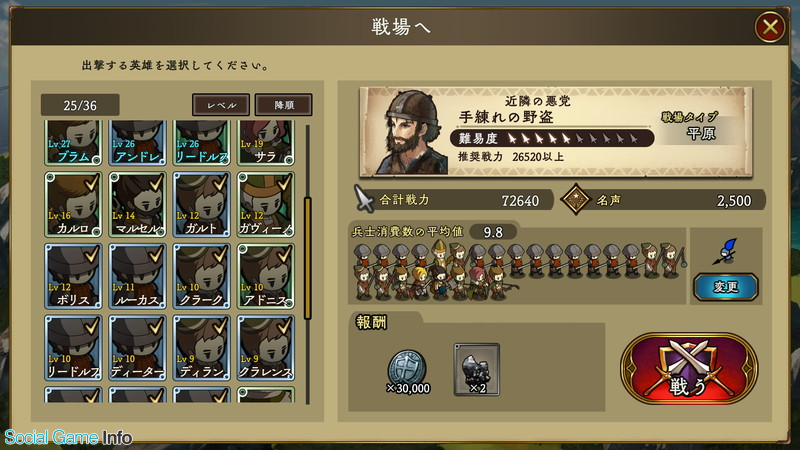Viewport: 800px width, 450px height.
Task: Click the difficulty 難易度 rating bar
Action: 552,138
